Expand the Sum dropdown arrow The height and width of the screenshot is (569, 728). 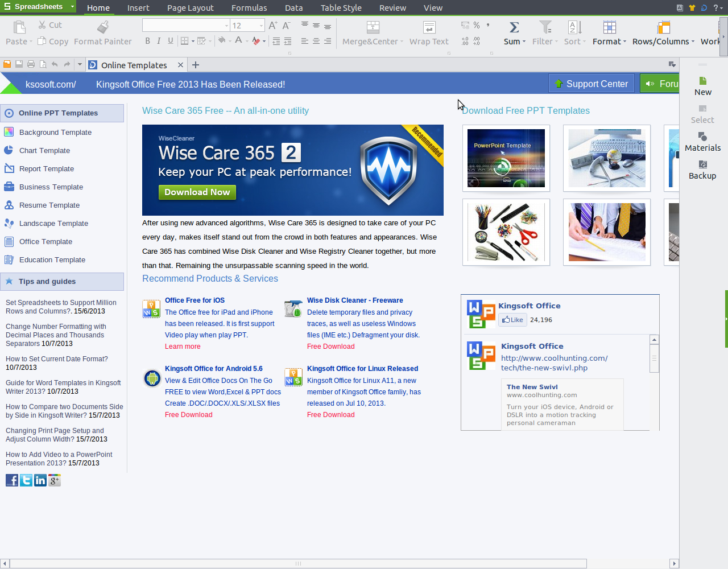(x=524, y=42)
